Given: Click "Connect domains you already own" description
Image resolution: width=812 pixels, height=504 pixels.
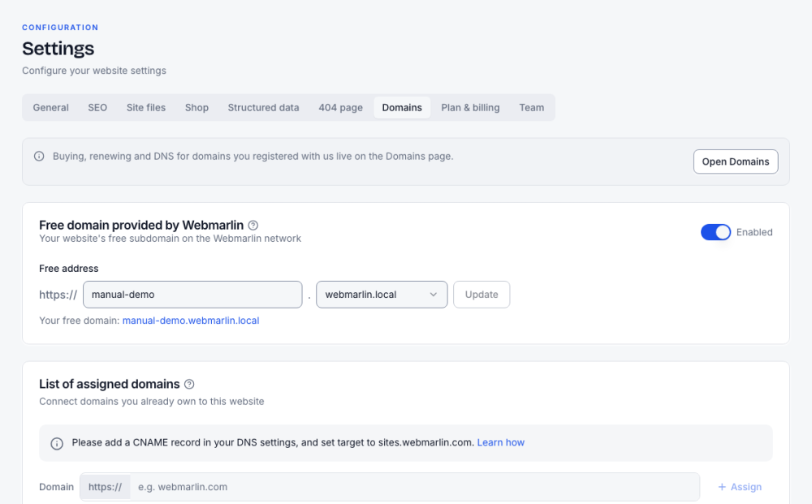Looking at the screenshot, I should click(152, 402).
